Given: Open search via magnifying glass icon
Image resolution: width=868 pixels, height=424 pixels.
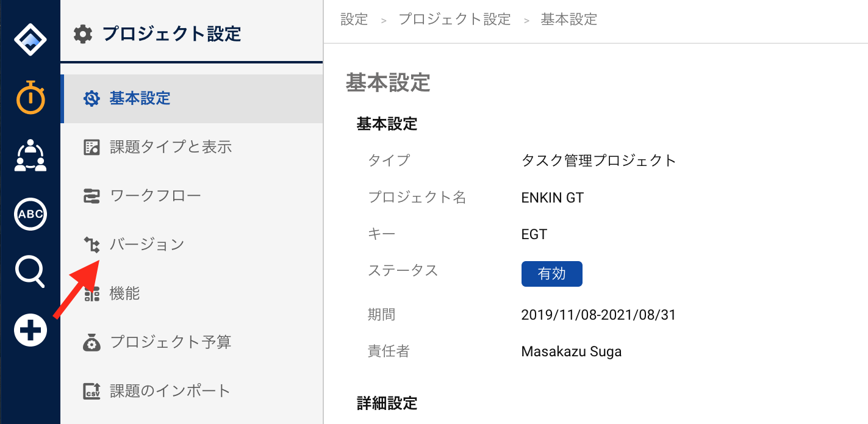Looking at the screenshot, I should click(30, 272).
